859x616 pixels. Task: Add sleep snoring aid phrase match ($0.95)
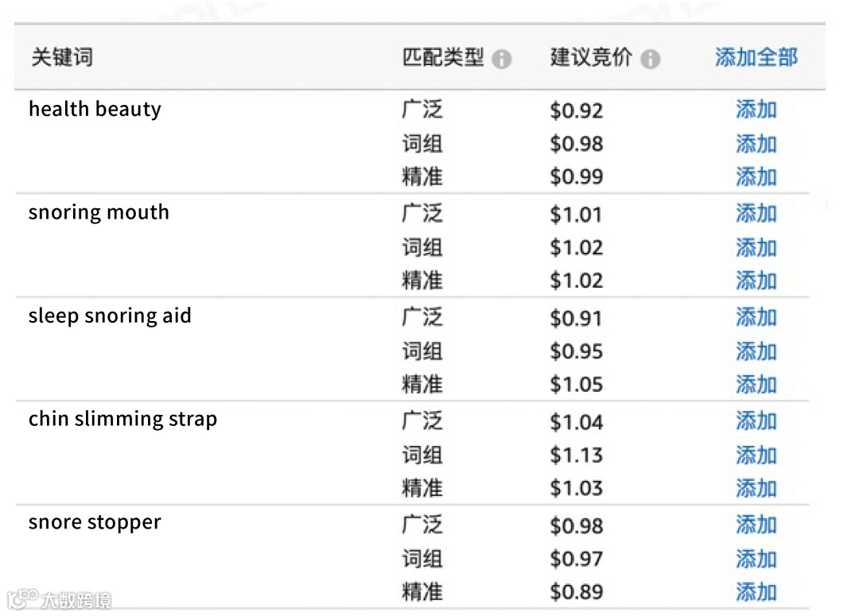(x=756, y=351)
